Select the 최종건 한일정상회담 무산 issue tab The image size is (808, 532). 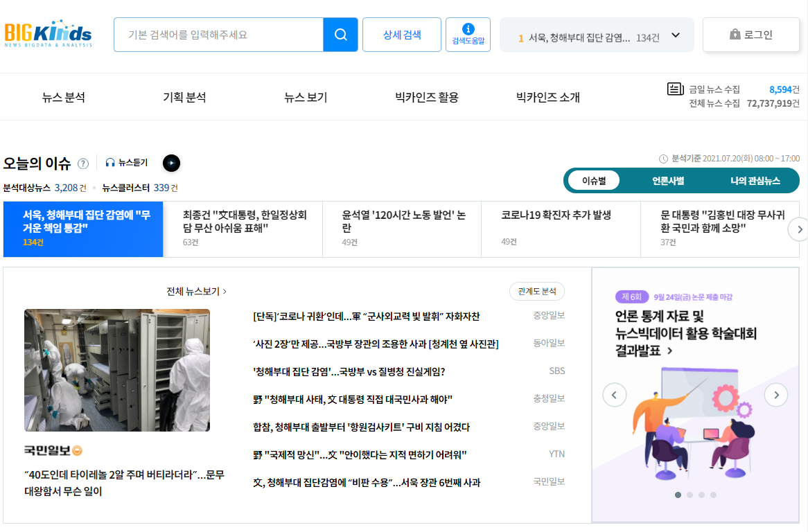pos(243,229)
